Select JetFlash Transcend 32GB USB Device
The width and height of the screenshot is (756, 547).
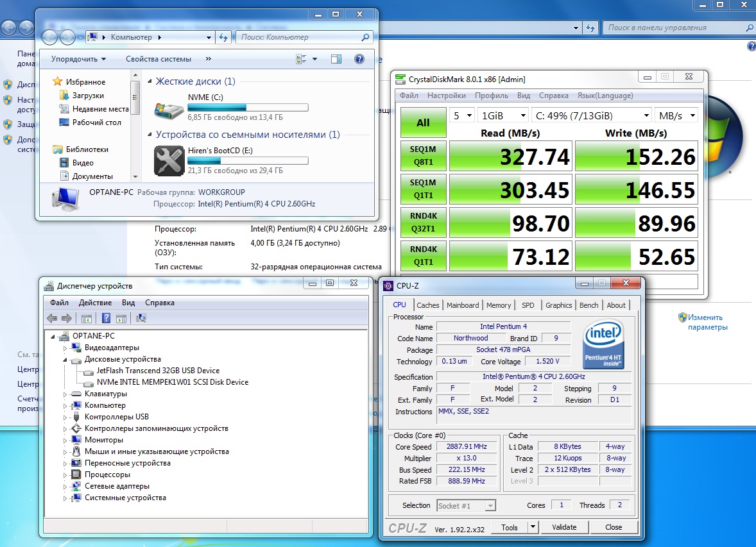(158, 371)
